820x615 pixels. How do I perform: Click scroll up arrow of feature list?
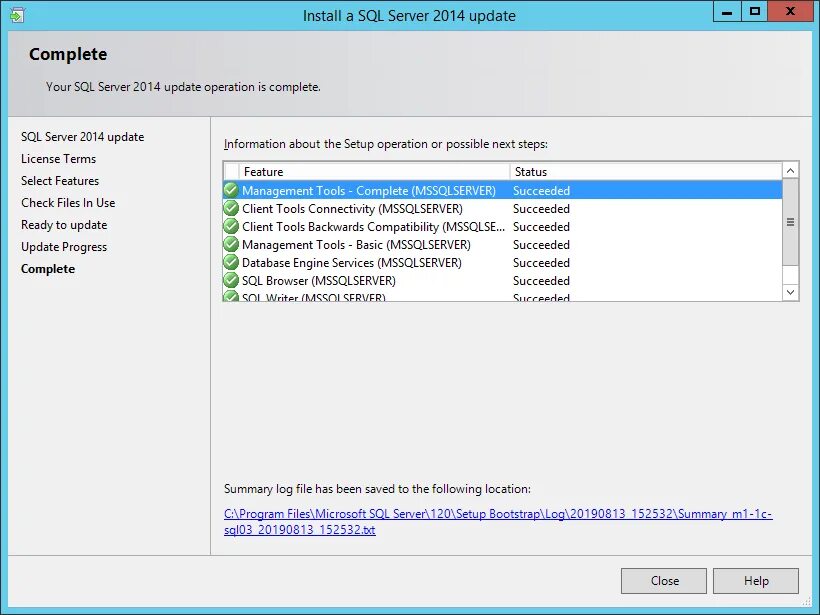tap(790, 170)
